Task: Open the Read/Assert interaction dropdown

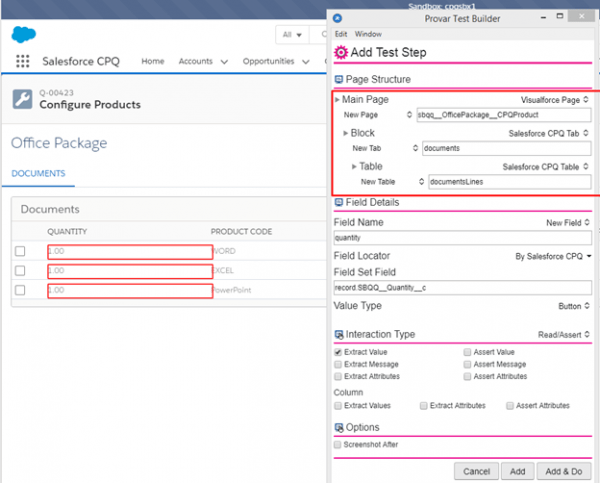Action: coord(564,335)
